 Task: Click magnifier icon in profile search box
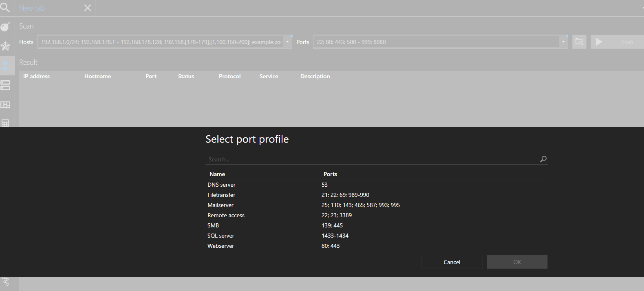(x=543, y=159)
